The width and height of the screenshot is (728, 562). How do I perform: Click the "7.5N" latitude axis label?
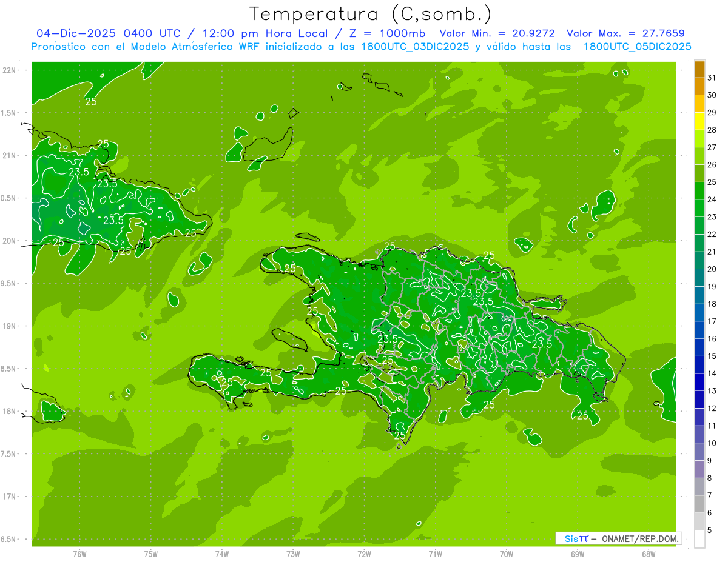pos(10,453)
